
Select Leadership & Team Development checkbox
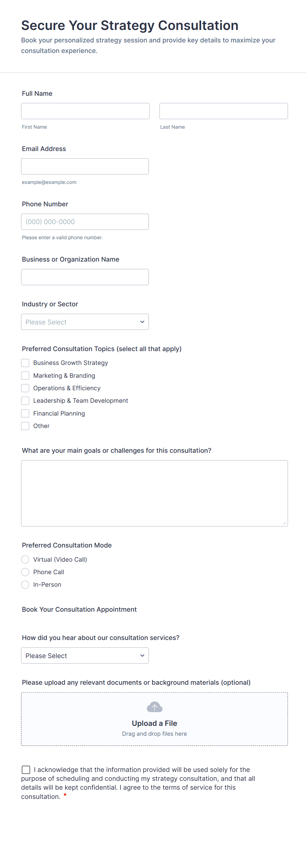coord(25,401)
